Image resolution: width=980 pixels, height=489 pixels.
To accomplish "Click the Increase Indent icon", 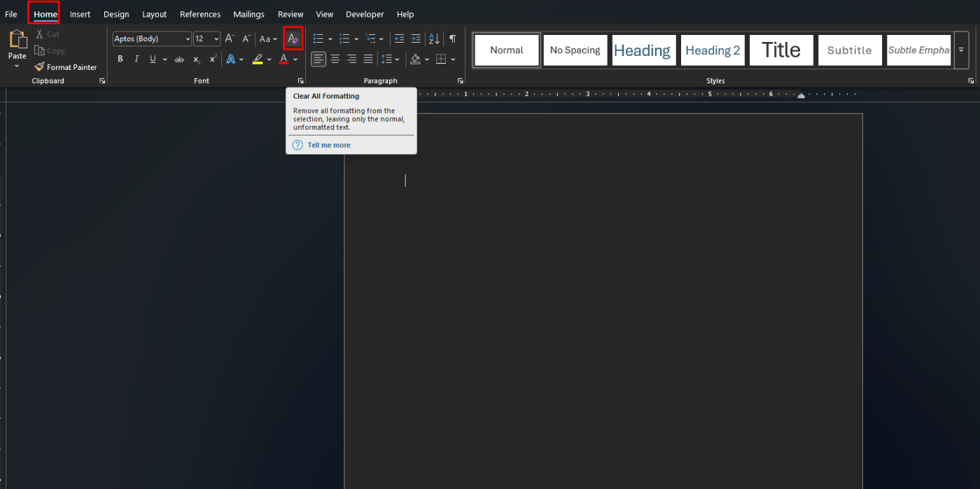I will [x=416, y=38].
